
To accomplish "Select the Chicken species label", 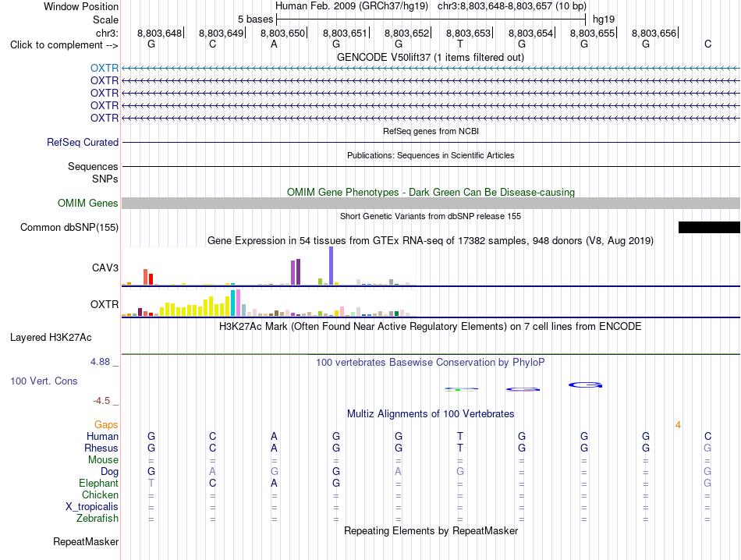I will (x=100, y=494).
